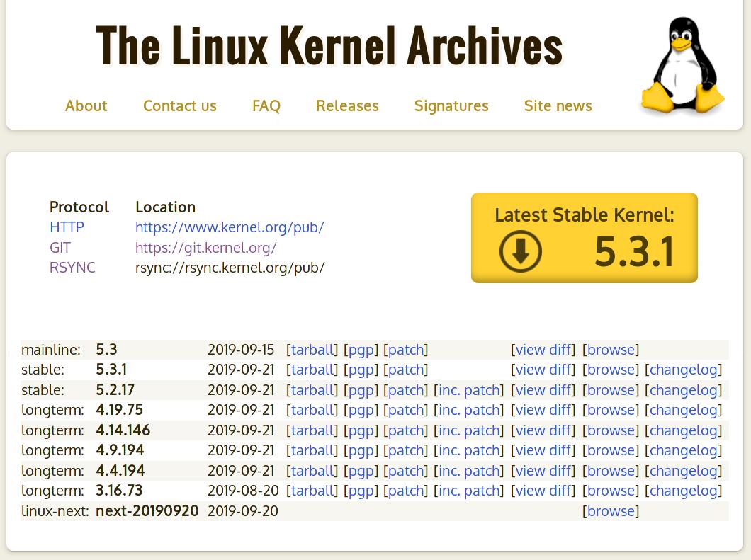
Task: Select the mainline: row label
Action: coord(51,350)
